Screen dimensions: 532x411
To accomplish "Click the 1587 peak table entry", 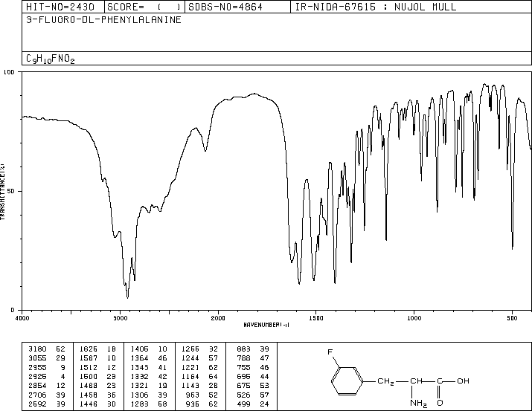I will click(x=97, y=358).
